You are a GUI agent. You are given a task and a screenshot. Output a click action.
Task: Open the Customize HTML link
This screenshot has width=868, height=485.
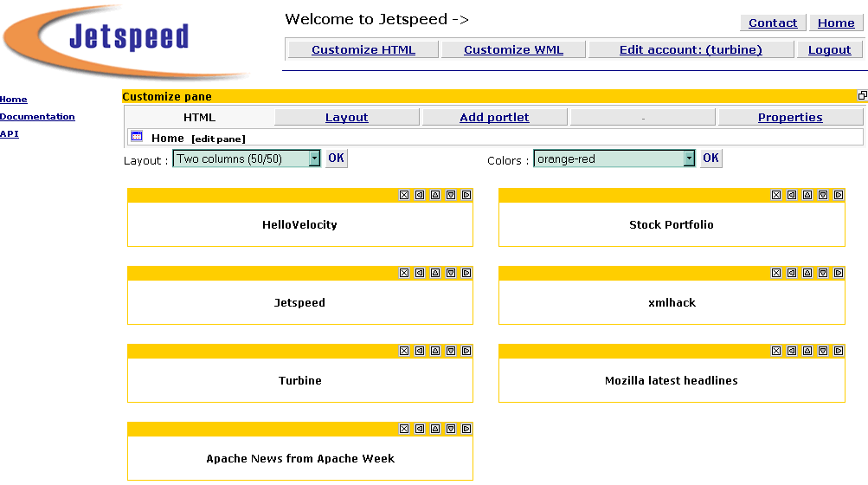[363, 49]
